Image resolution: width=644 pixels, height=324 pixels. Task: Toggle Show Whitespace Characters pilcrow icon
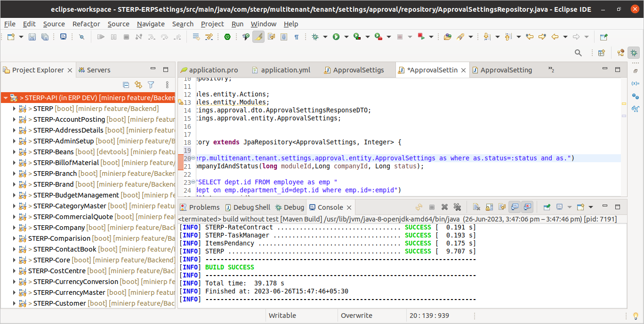pos(296,37)
